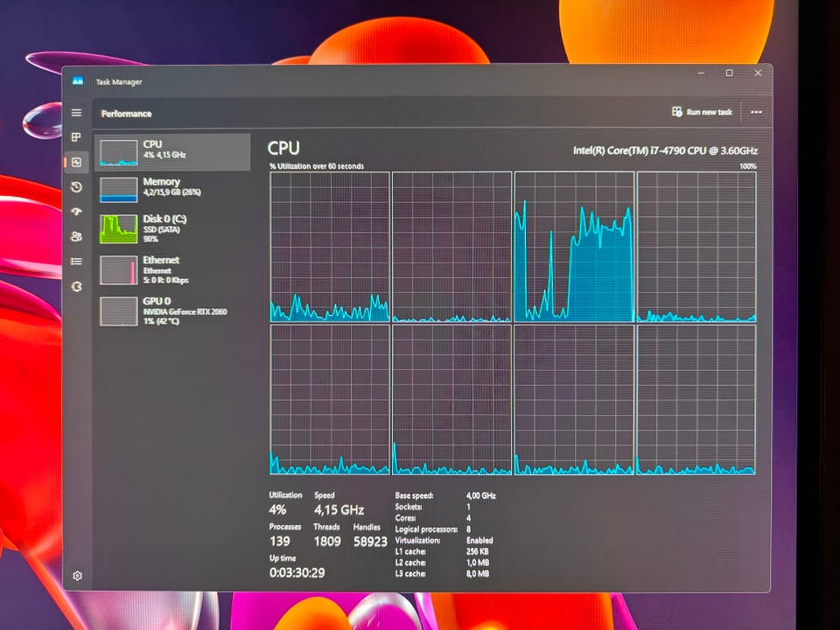Go to the Processes page icon
This screenshot has width=840, height=630.
(77, 137)
